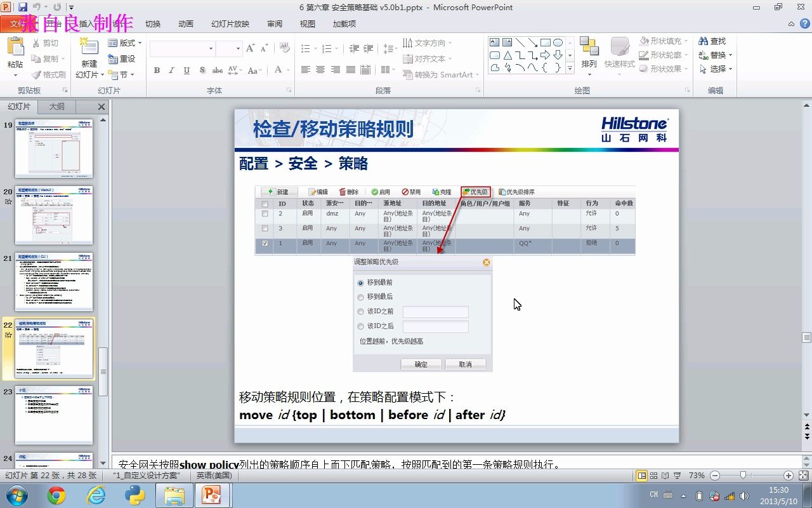Click the Find (查找) binoculars icon
The image size is (812, 508).
tap(703, 41)
